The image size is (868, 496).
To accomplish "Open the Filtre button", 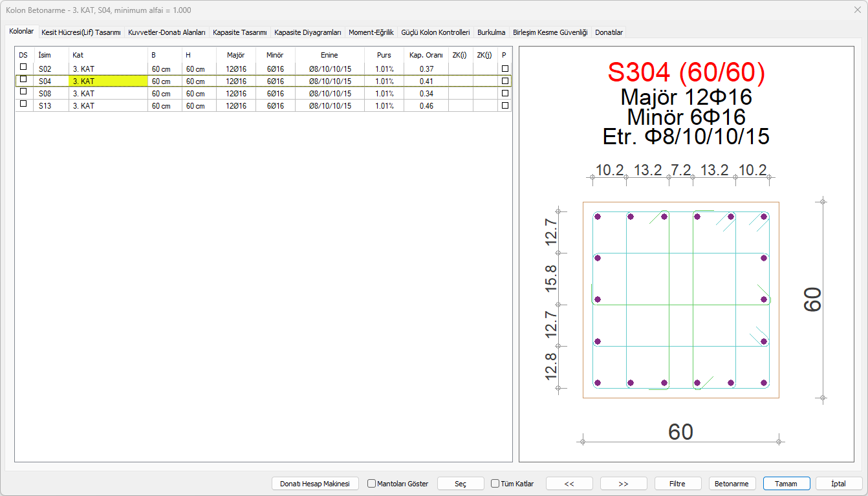I will pyautogui.click(x=677, y=484).
